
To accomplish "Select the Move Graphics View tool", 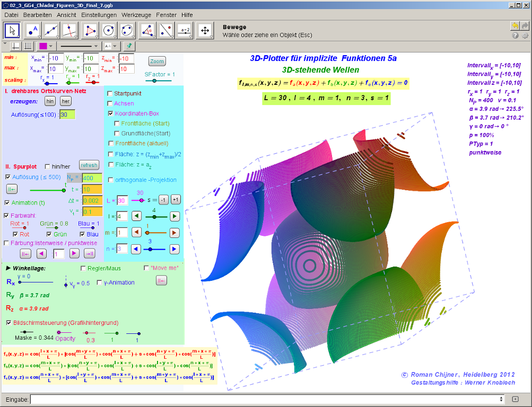I will click(204, 30).
